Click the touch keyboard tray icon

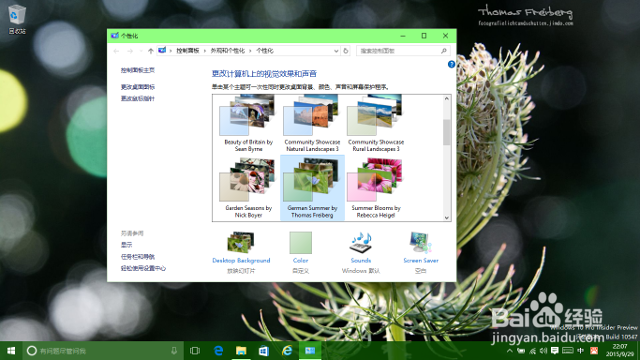tap(567, 351)
